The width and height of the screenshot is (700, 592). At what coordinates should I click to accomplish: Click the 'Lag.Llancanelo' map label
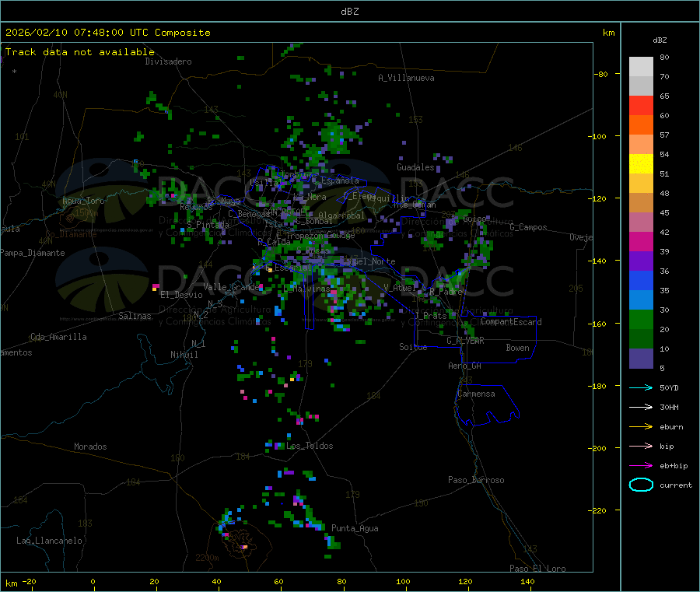coord(49,541)
